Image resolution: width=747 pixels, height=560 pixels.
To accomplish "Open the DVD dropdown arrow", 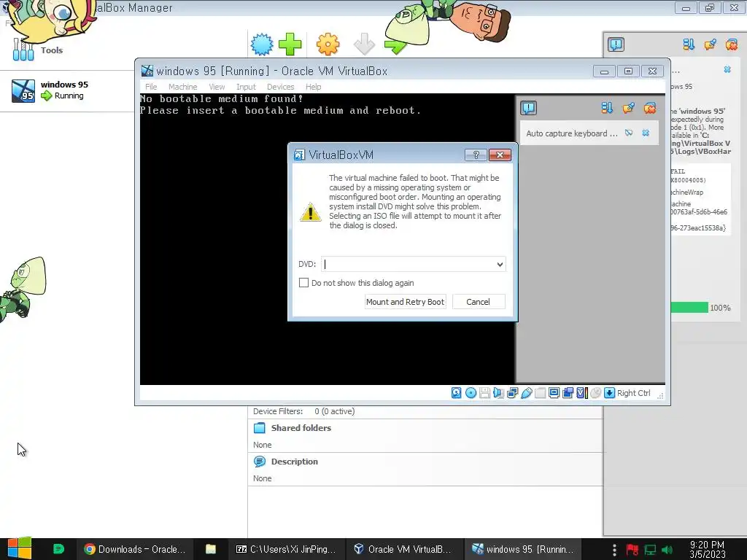I will click(x=500, y=264).
